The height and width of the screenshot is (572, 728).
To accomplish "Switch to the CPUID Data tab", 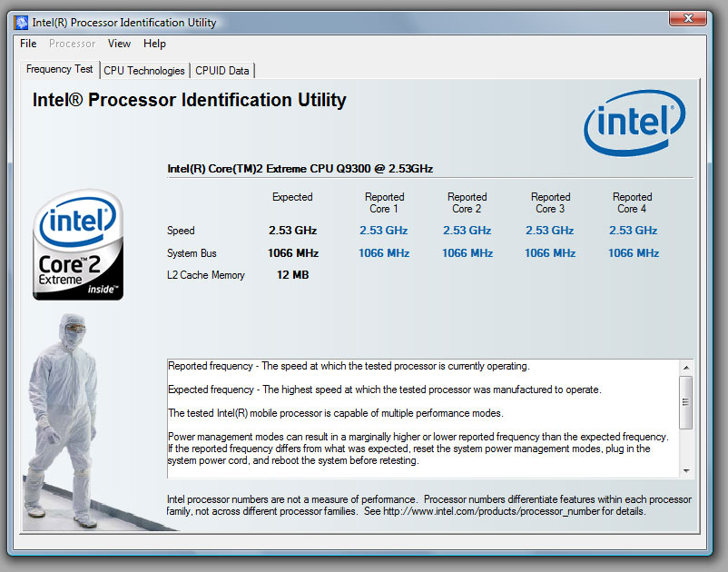I will click(221, 71).
